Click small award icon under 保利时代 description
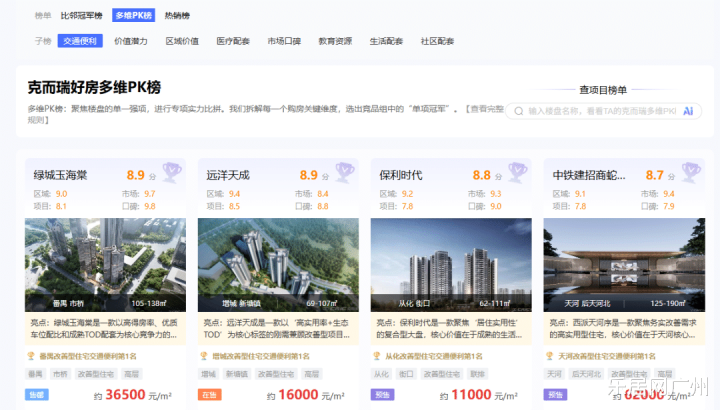 click(377, 356)
